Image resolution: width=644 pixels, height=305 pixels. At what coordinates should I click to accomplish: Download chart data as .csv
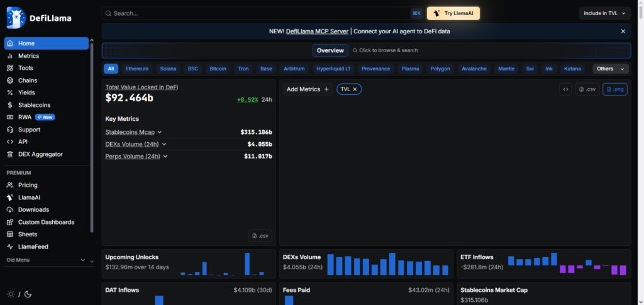[x=587, y=89]
